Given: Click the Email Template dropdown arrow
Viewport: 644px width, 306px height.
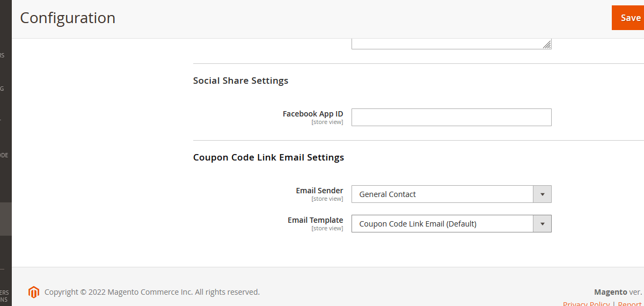Looking at the screenshot, I should pyautogui.click(x=542, y=224).
